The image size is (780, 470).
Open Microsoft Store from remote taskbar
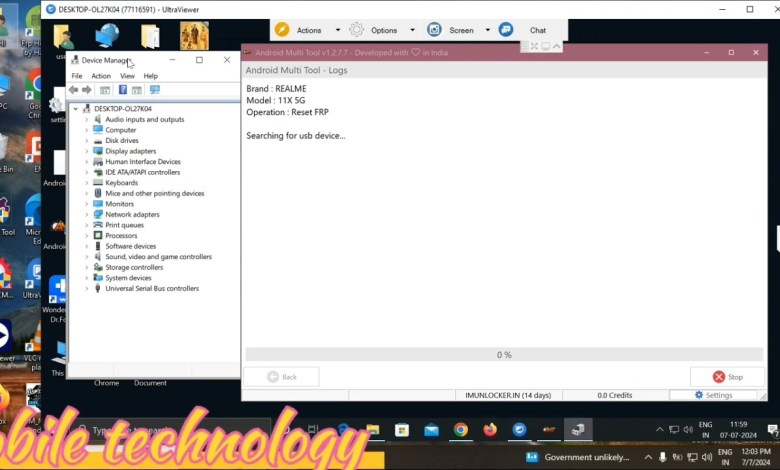point(402,430)
